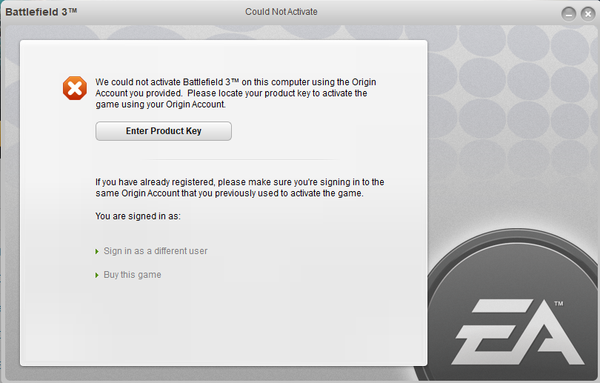The height and width of the screenshot is (383, 600).
Task: Minimize the Battlefield 3 activation window
Action: (569, 15)
